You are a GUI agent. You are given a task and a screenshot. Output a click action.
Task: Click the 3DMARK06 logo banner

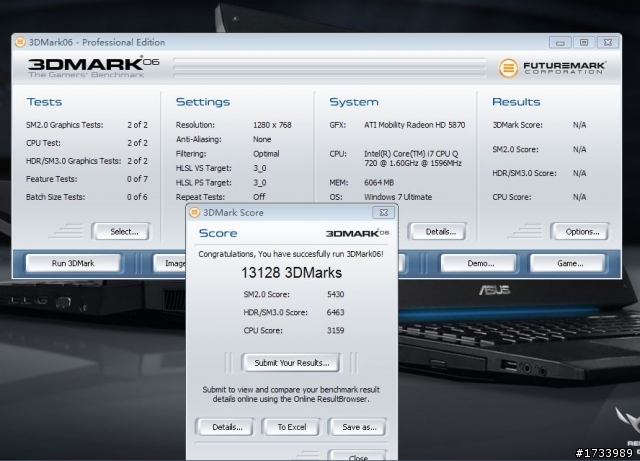(93, 67)
